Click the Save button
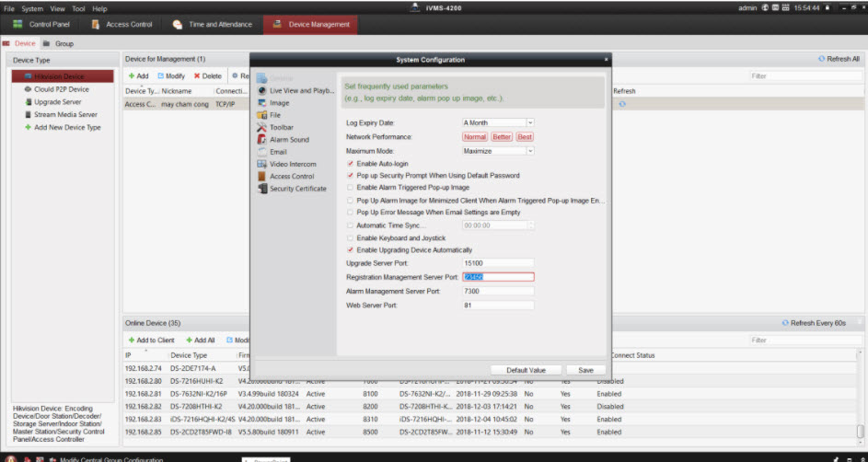868x462 pixels. [585, 370]
